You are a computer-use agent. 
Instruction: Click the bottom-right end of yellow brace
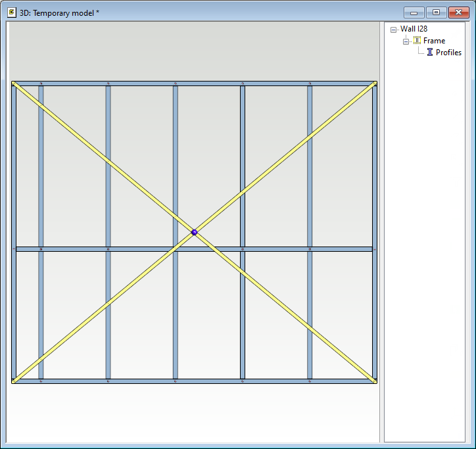[x=373, y=379]
